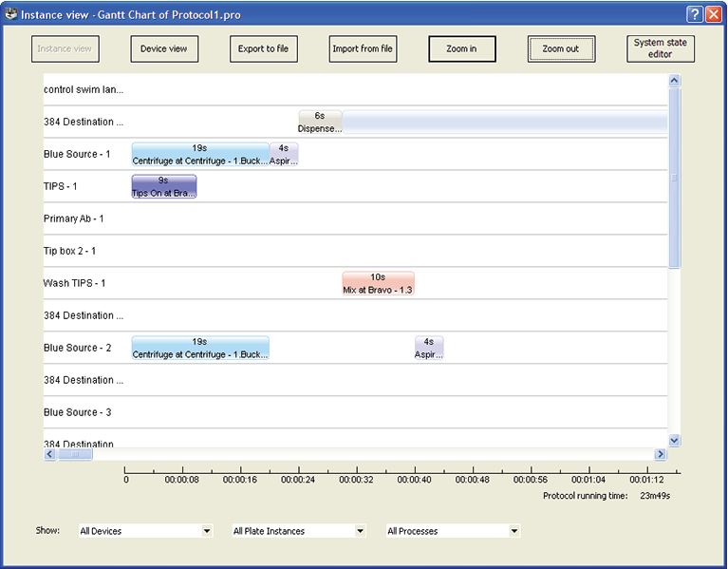The height and width of the screenshot is (569, 728).
Task: Export the Gantt chart to file
Action: click(x=263, y=49)
